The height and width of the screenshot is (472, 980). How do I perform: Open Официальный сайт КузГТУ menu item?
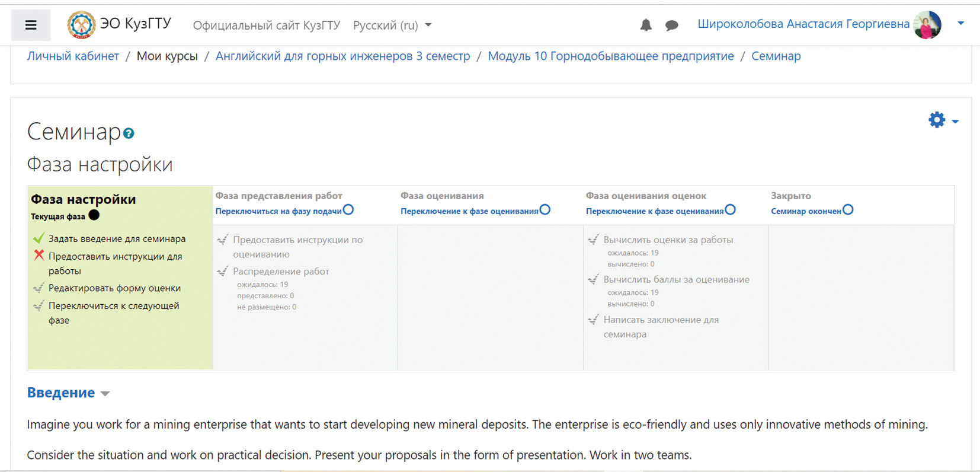pyautogui.click(x=267, y=25)
